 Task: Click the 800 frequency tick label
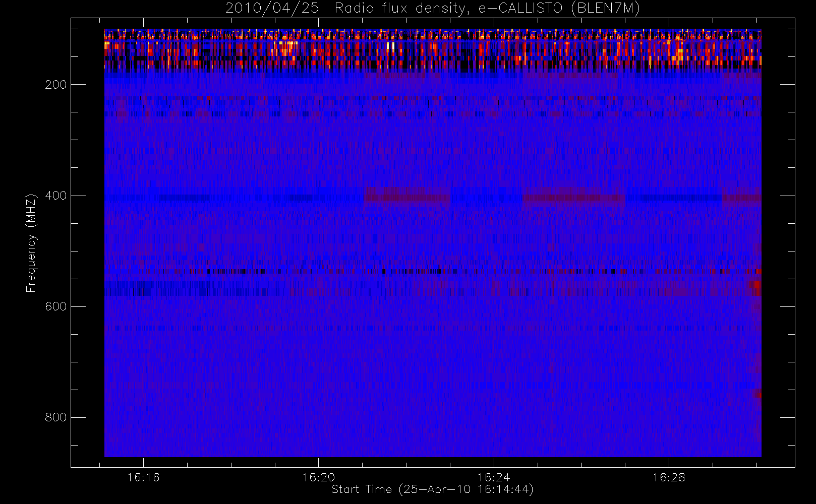click(56, 417)
